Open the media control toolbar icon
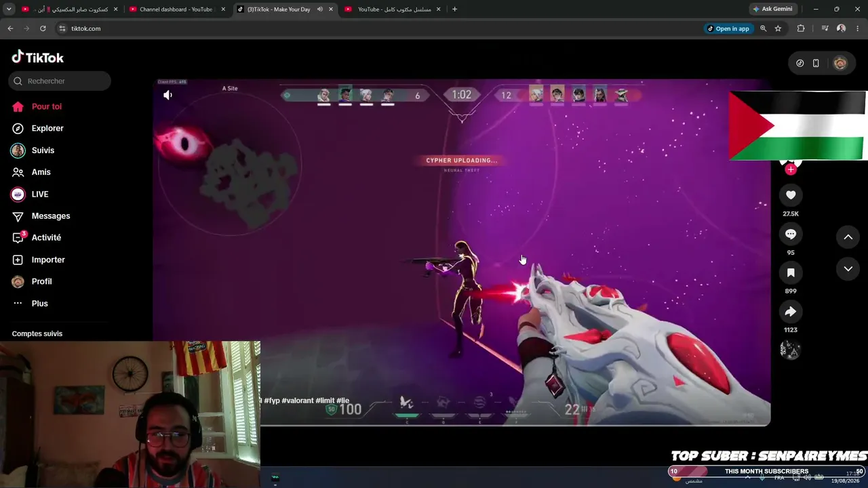Viewport: 868px width, 488px height. coord(825,28)
